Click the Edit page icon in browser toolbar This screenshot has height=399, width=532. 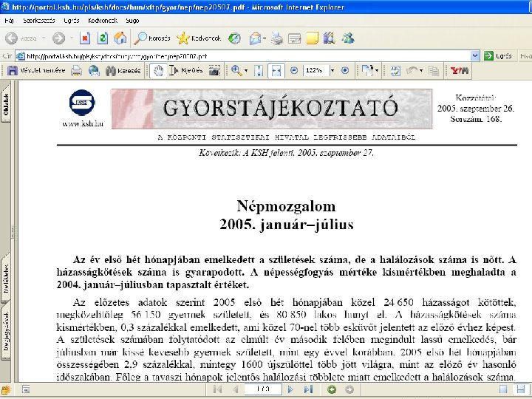click(294, 38)
